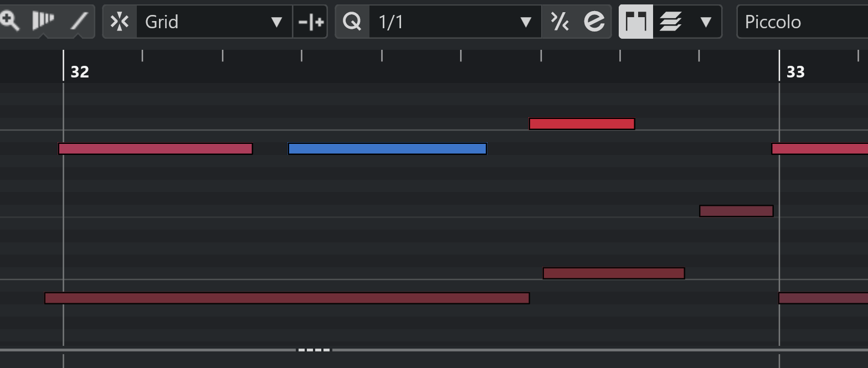Click the Piccolo part selector field

[802, 22]
